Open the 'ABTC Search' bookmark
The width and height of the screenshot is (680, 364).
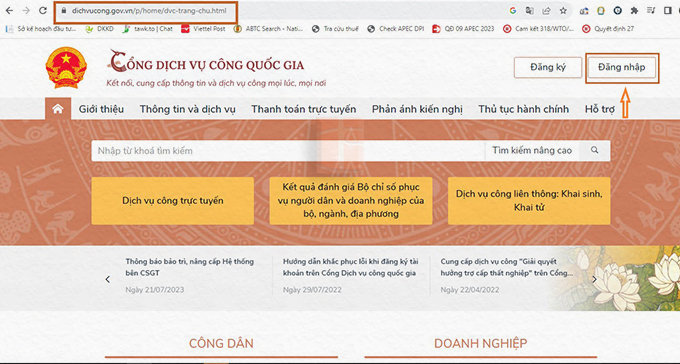coord(268,29)
